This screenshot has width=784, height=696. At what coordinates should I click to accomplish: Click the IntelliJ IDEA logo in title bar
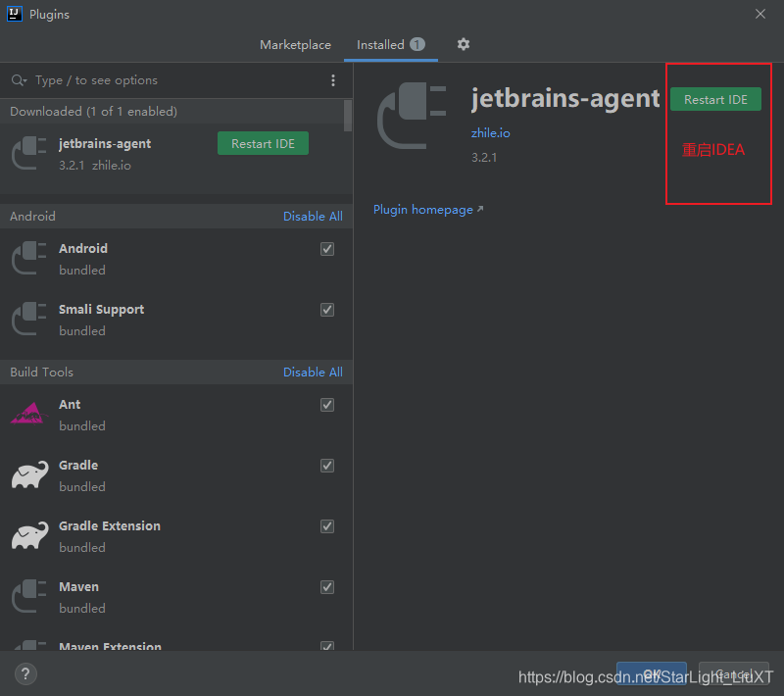click(15, 14)
